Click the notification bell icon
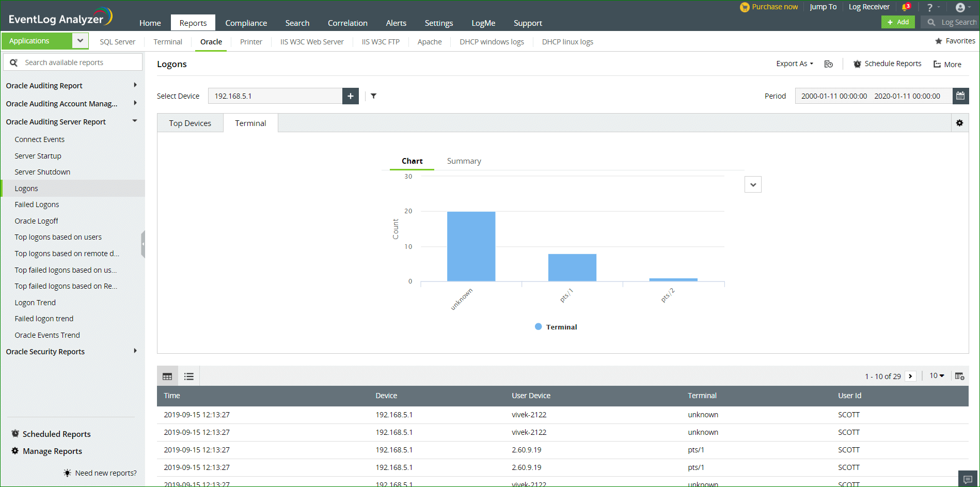The width and height of the screenshot is (980, 487). [906, 7]
